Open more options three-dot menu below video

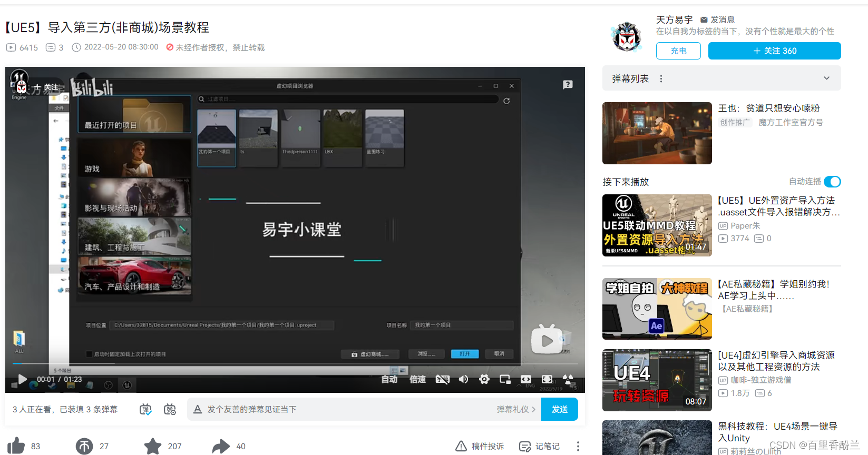tap(578, 446)
